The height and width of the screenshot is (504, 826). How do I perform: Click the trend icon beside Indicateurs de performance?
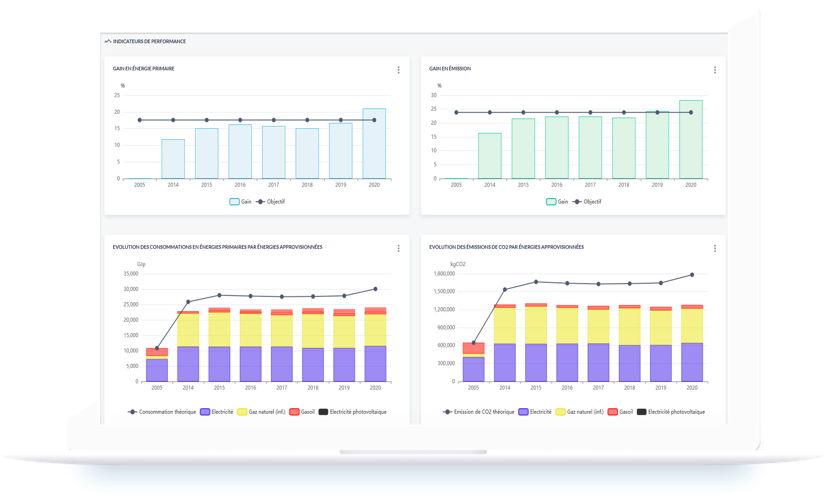click(108, 41)
